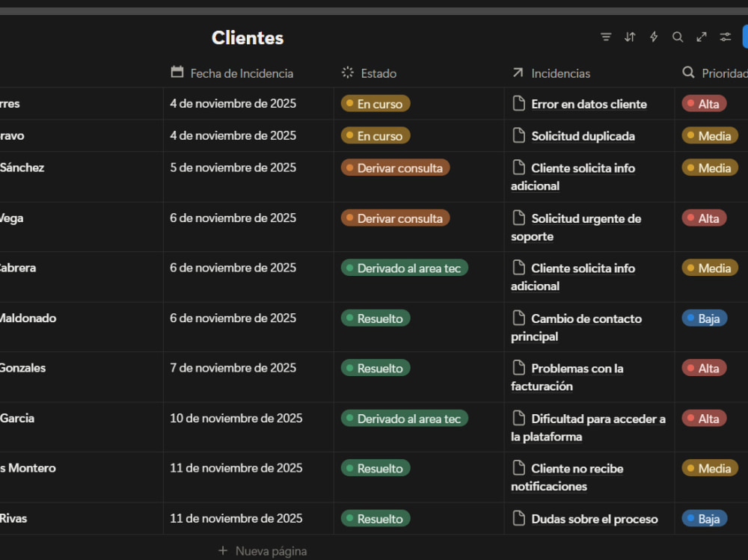Viewport: 748px width, 560px height.
Task: Change the En curso status in the Solicitud duplicada row
Action: tap(375, 135)
